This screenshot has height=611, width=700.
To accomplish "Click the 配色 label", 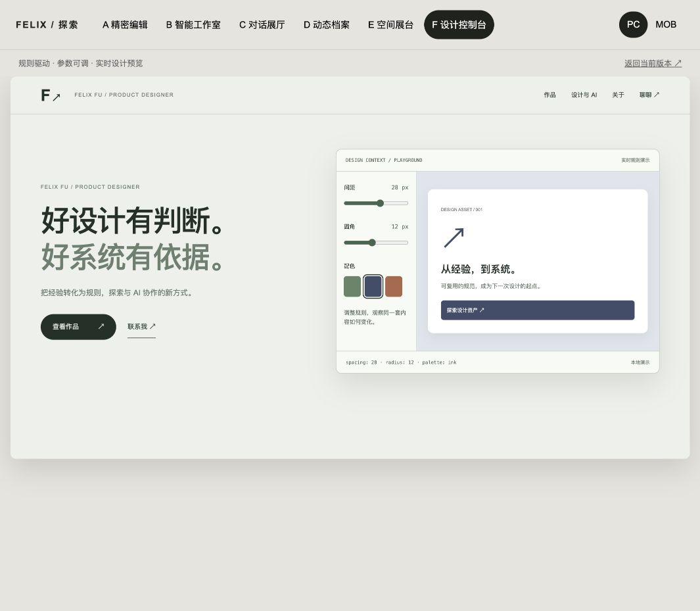I will (350, 266).
